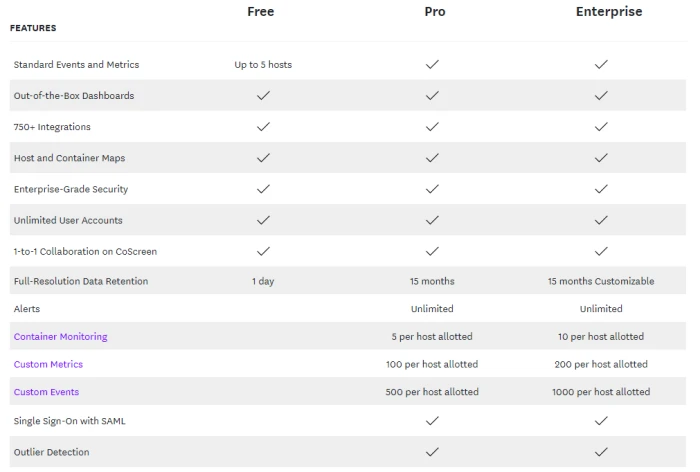Select the Pro plan column header
Viewport: 700px width, 472px height.
point(434,12)
